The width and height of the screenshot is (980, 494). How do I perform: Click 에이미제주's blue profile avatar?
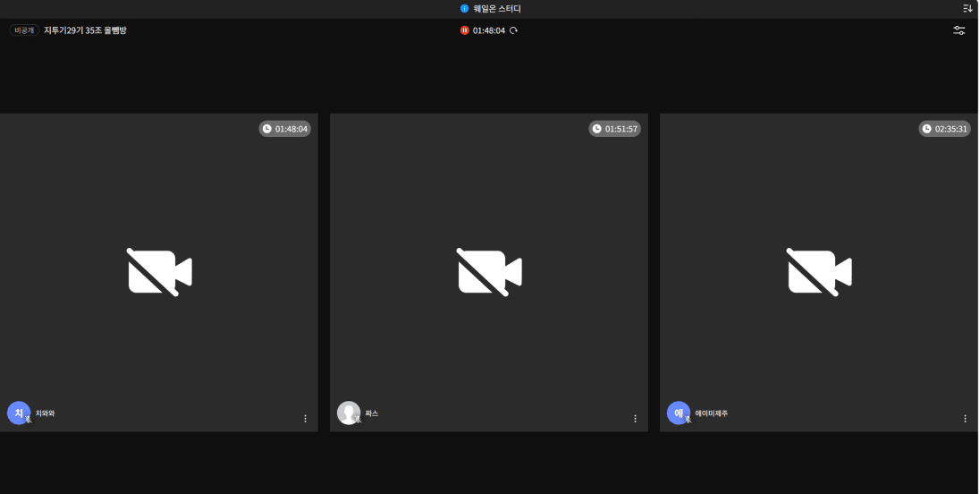point(678,413)
